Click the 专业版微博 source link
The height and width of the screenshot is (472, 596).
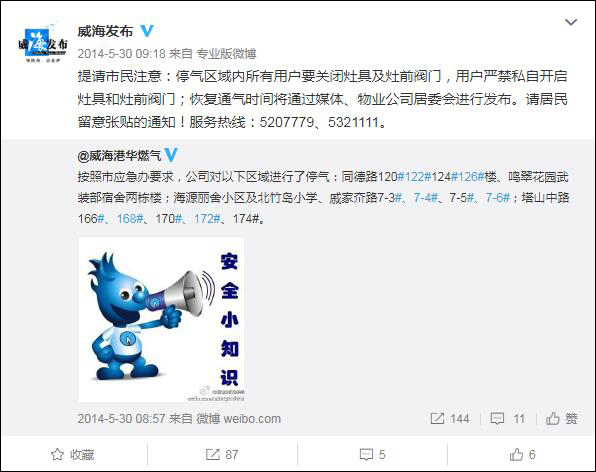[226, 54]
